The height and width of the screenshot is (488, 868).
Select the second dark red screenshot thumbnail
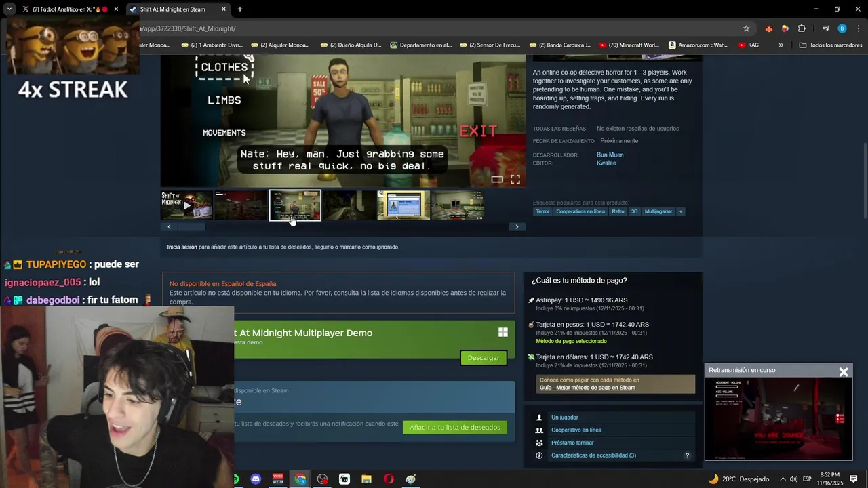tap(241, 205)
